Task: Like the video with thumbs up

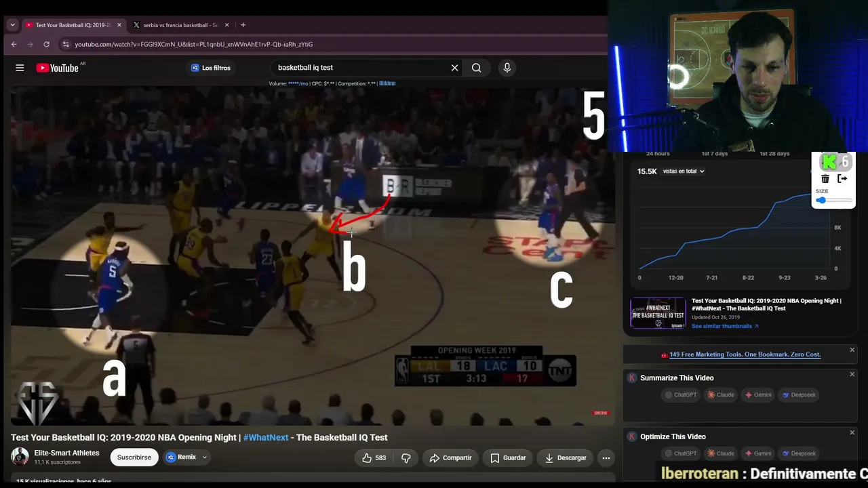Action: point(374,457)
